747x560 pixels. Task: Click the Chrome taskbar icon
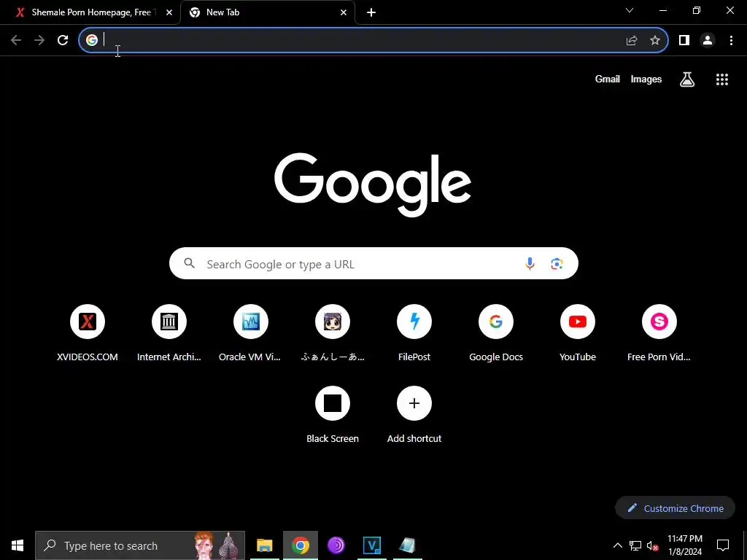pos(300,545)
